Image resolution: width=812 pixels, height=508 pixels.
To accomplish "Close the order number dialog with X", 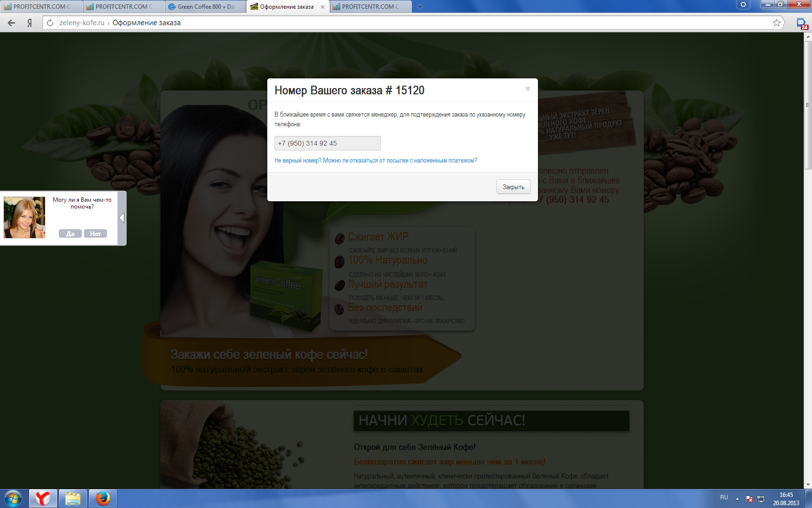I will pyautogui.click(x=528, y=89).
